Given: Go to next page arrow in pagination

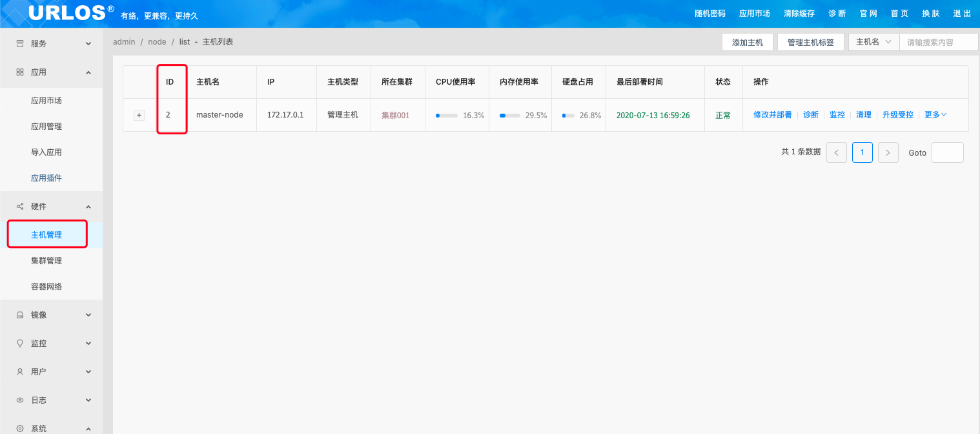Looking at the screenshot, I should coord(888,152).
